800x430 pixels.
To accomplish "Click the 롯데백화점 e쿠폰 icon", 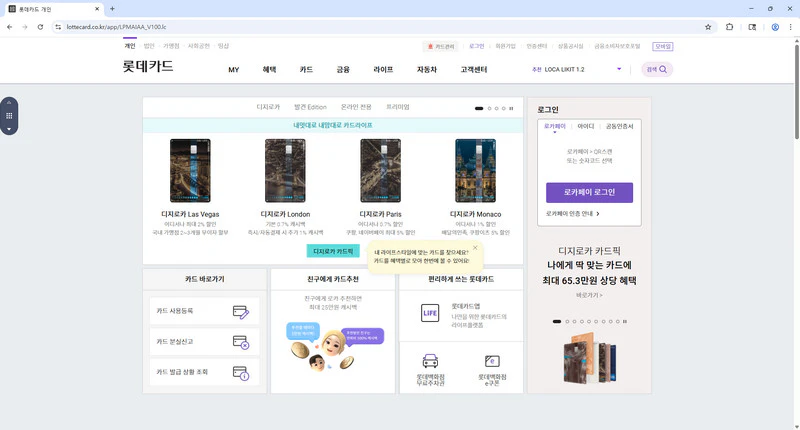I will point(492,361).
